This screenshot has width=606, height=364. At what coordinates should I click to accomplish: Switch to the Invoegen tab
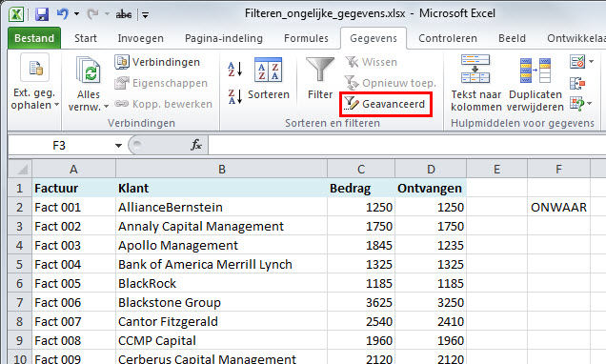pyautogui.click(x=141, y=38)
